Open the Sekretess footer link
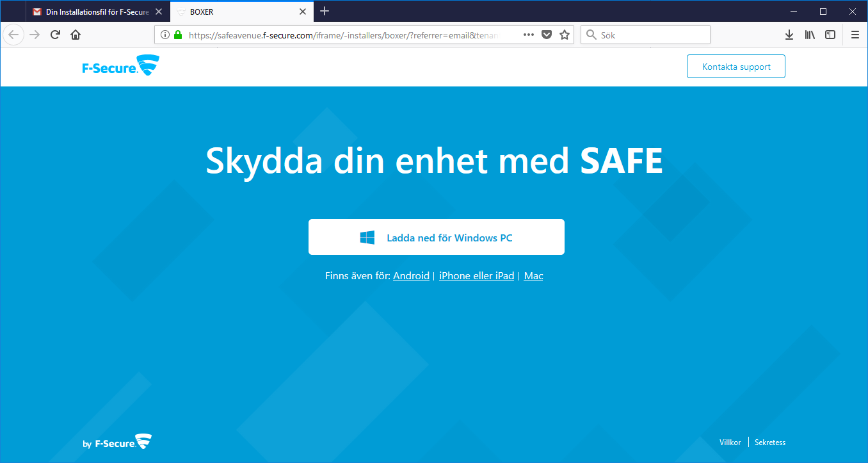 coord(770,443)
